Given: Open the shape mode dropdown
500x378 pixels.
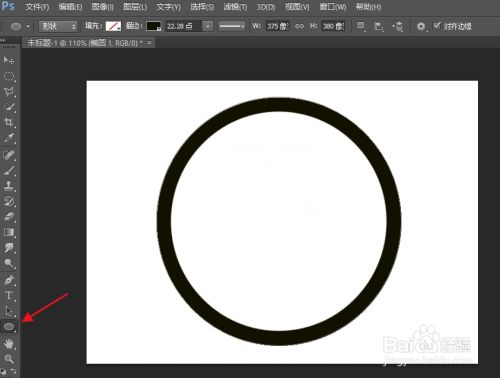Looking at the screenshot, I should coord(58,26).
